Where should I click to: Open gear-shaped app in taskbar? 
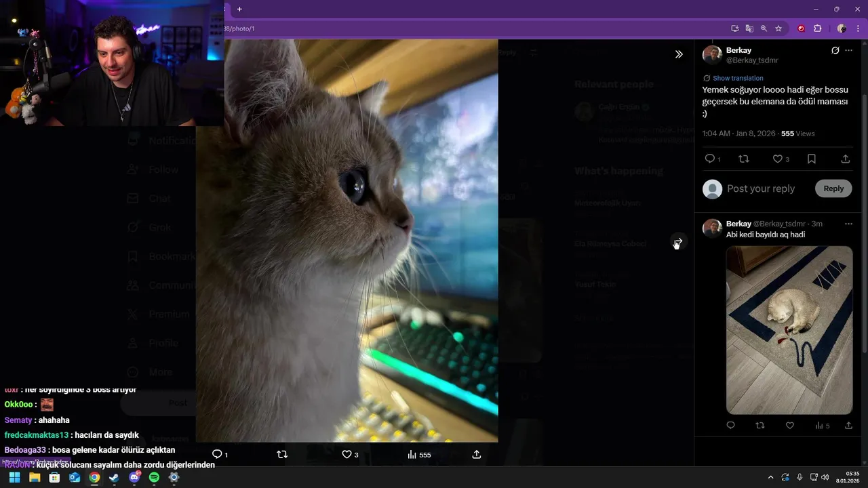point(174,477)
